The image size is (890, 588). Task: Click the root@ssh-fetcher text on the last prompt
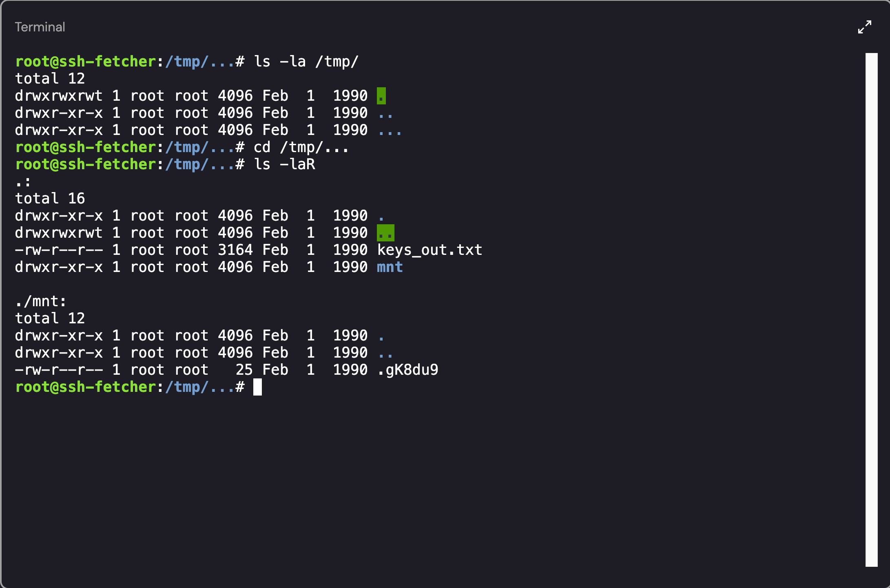click(85, 387)
